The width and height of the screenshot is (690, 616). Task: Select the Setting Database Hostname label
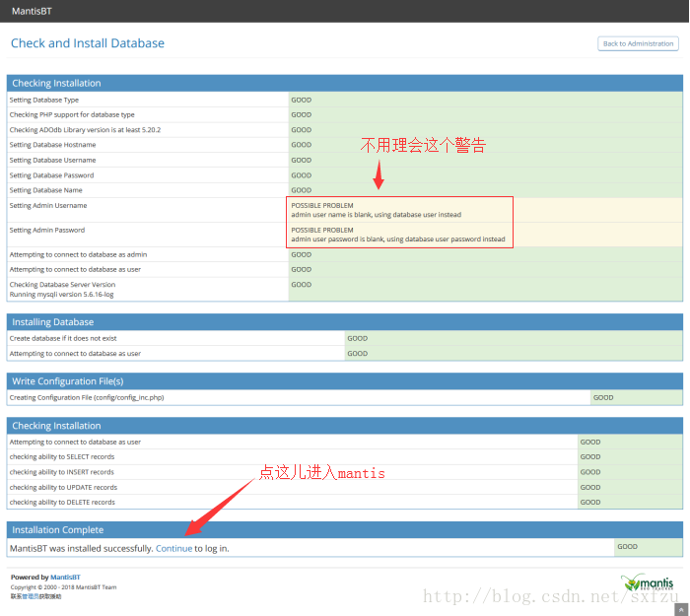pyautogui.click(x=52, y=145)
